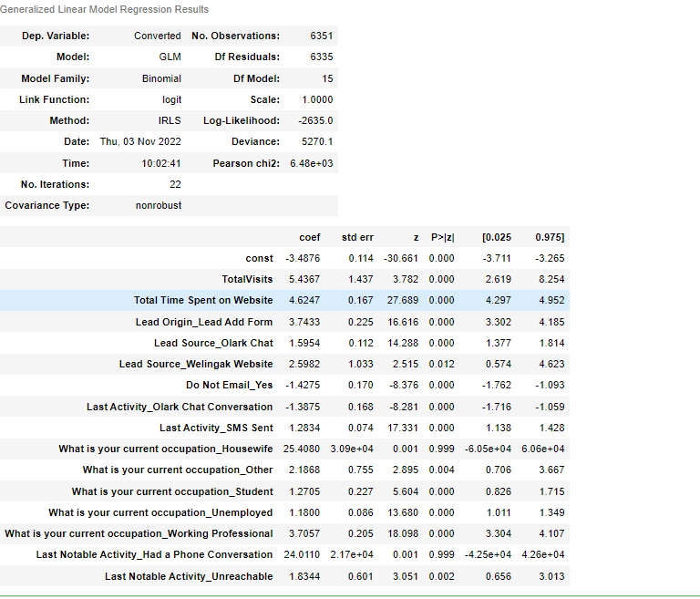The width and height of the screenshot is (700, 599).
Task: Click the const coefficient -3.4876
Action: pos(303,258)
